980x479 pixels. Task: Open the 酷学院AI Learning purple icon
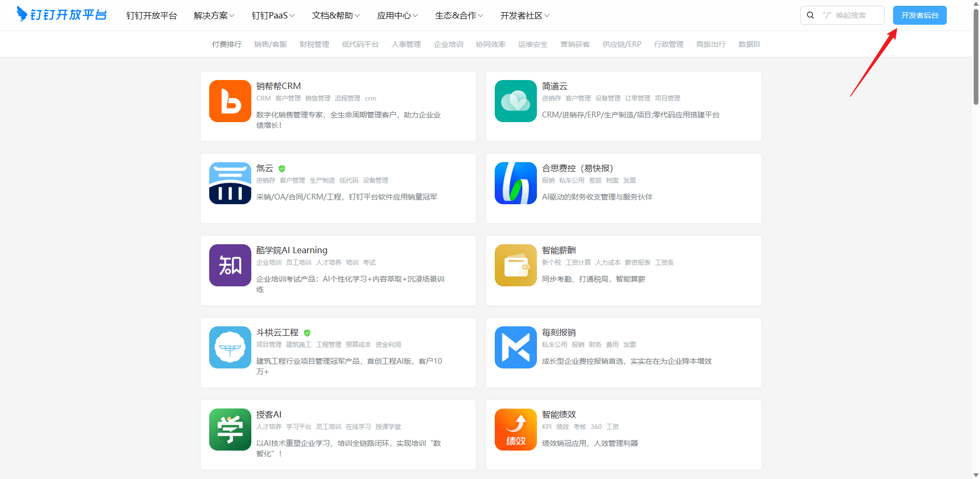pyautogui.click(x=230, y=265)
